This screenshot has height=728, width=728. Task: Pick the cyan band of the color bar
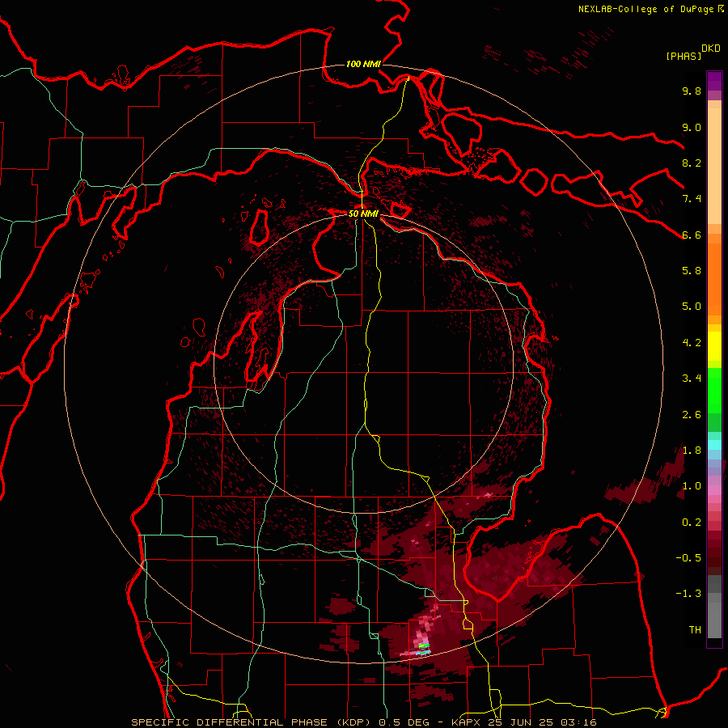click(714, 445)
